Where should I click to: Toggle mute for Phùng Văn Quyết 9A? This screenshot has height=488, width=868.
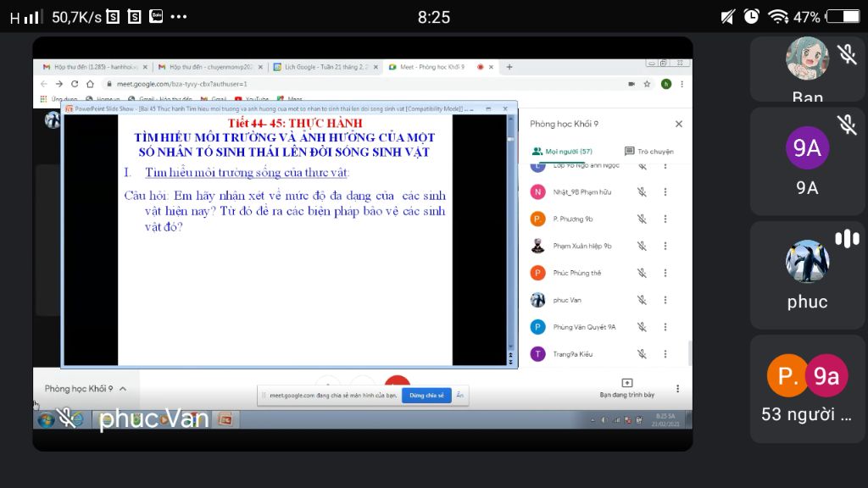click(x=642, y=327)
